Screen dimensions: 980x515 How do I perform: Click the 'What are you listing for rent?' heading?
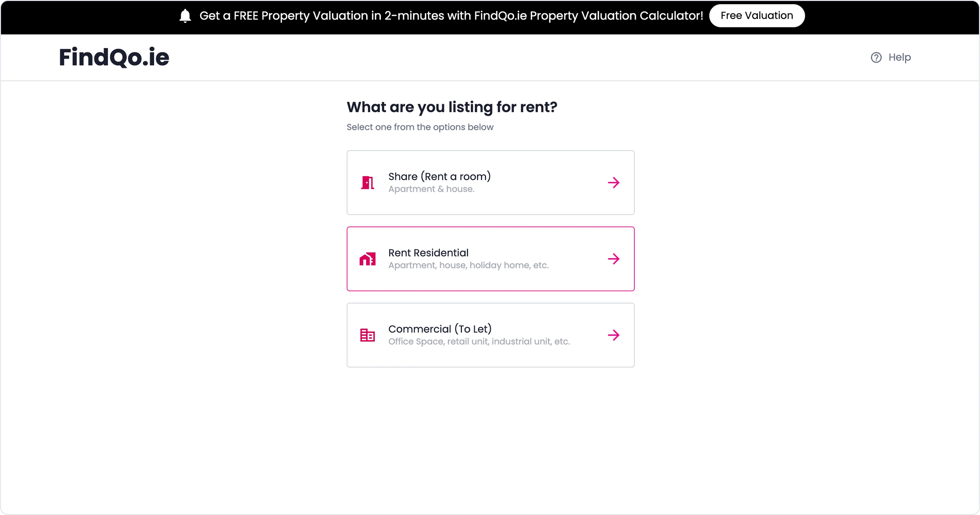point(451,107)
